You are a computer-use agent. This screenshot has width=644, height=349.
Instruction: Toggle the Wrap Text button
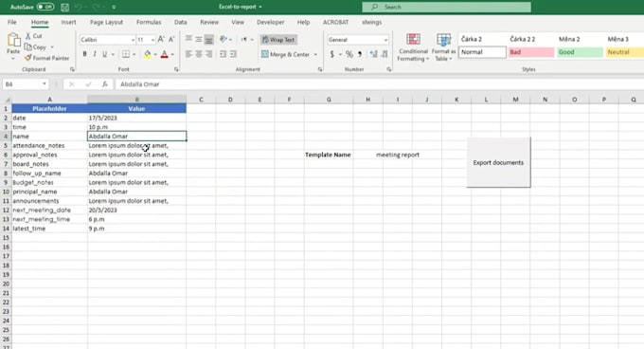click(278, 40)
